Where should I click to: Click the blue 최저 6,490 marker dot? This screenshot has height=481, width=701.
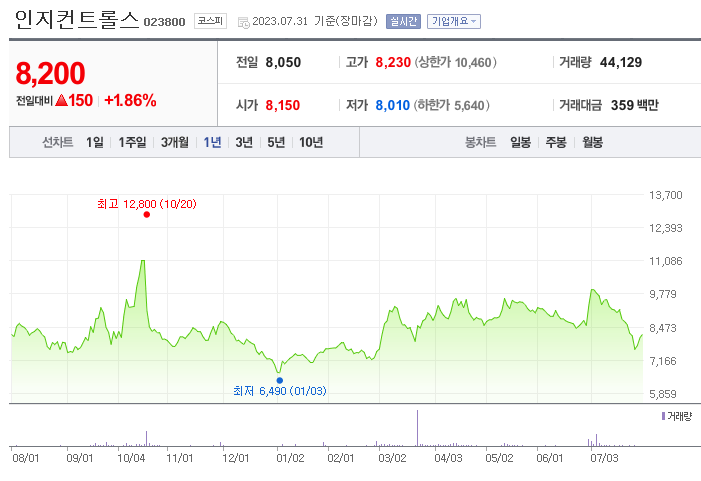point(279,380)
